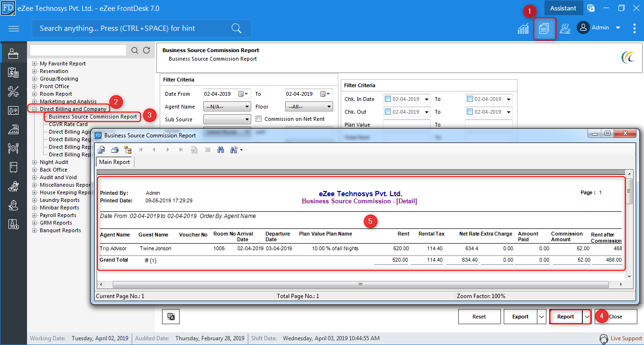The height and width of the screenshot is (345, 644).
Task: Tick first Chk. In Date checkbox
Action: (388, 99)
